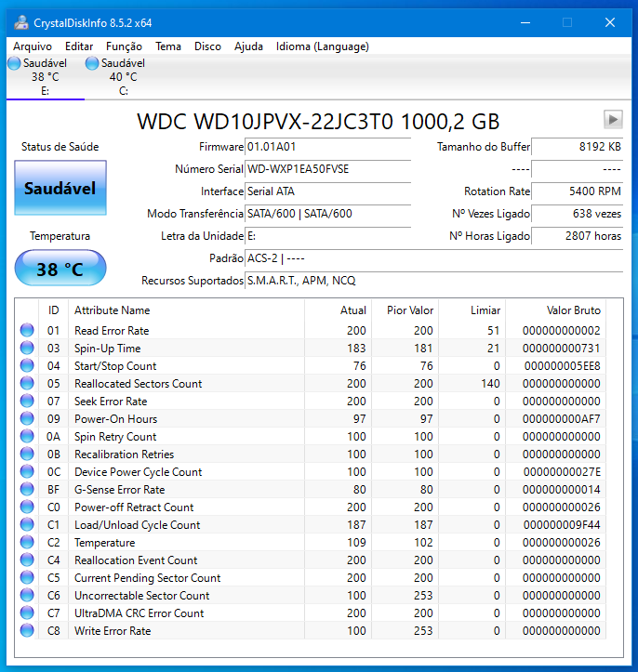Click the CrystalDiskInfo app icon in title bar
This screenshot has height=672, width=638.
pyautogui.click(x=21, y=22)
